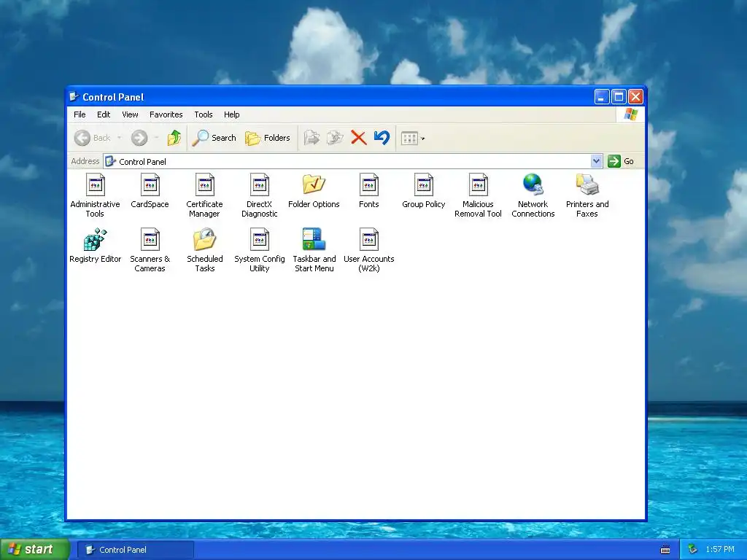747x560 pixels.
Task: Select User Accounts (W2k) icon
Action: pos(368,239)
